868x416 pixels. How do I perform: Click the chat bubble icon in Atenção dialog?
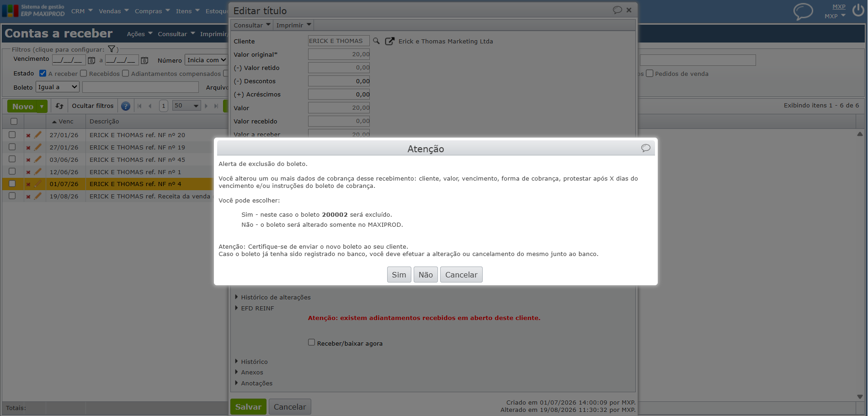(645, 148)
